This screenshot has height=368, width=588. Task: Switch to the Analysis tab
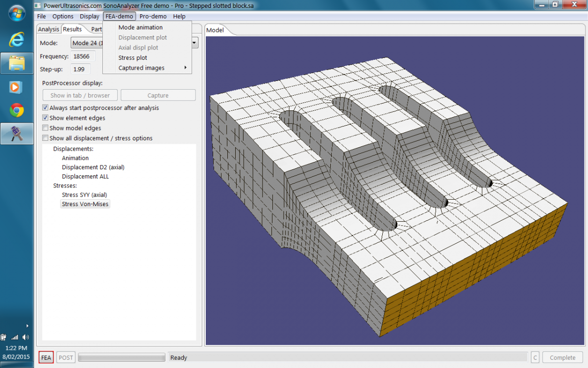coord(49,29)
